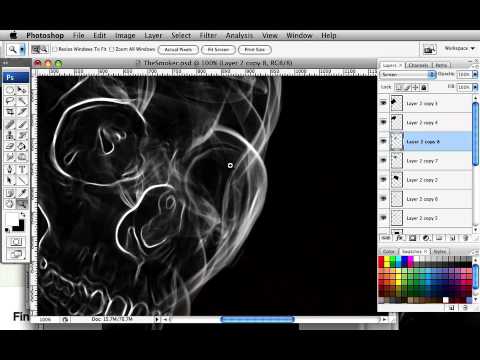Open the Filter menu
Screen dimensions: 480x360
pyautogui.click(x=208, y=36)
